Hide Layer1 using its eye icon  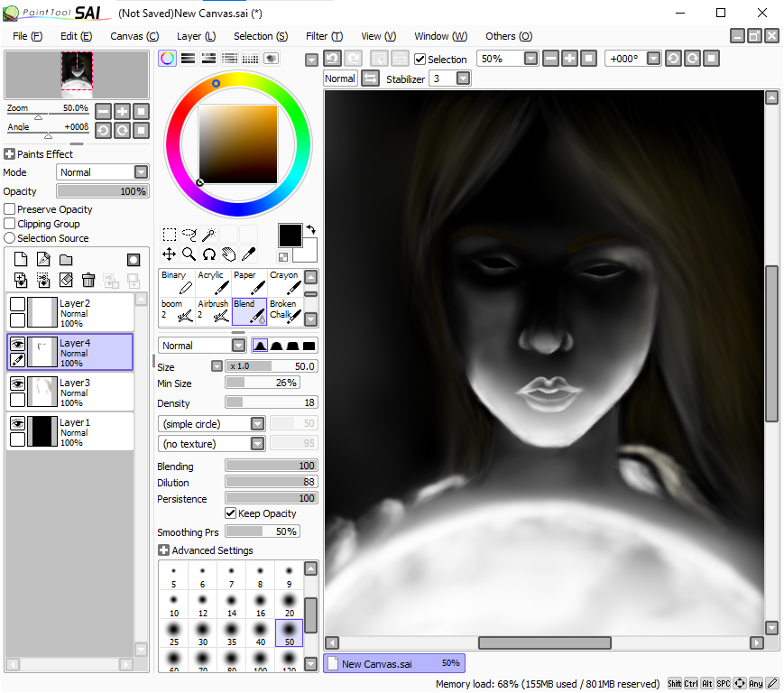[17, 423]
